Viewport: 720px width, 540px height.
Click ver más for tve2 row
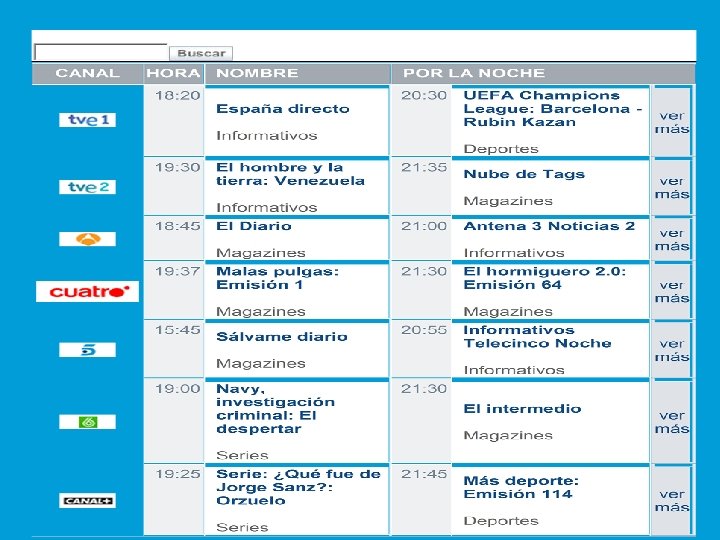tap(672, 188)
